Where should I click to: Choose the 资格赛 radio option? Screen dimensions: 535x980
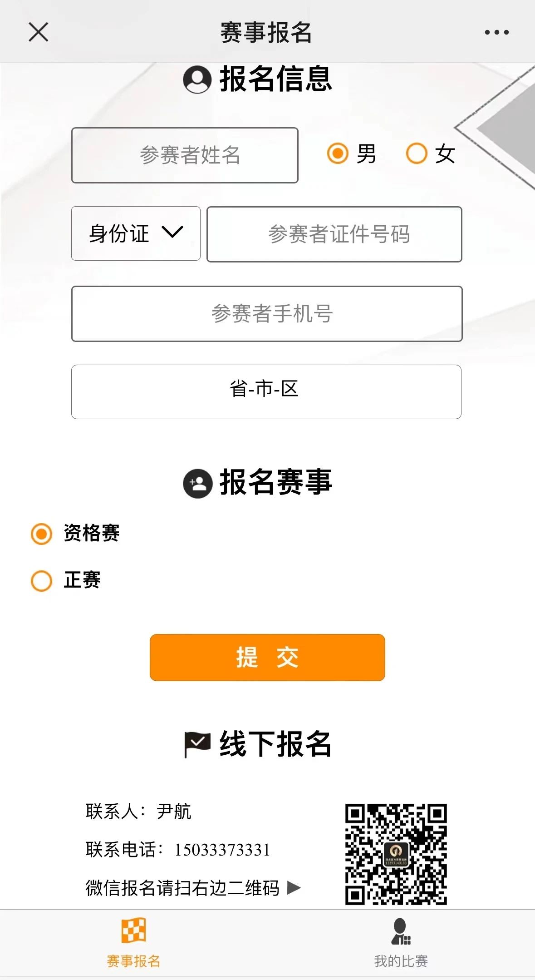41,534
